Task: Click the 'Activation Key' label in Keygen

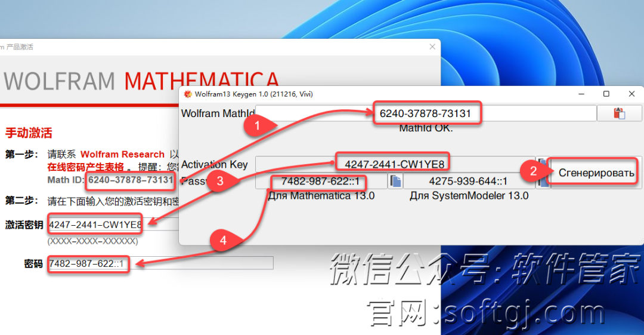Action: click(215, 165)
